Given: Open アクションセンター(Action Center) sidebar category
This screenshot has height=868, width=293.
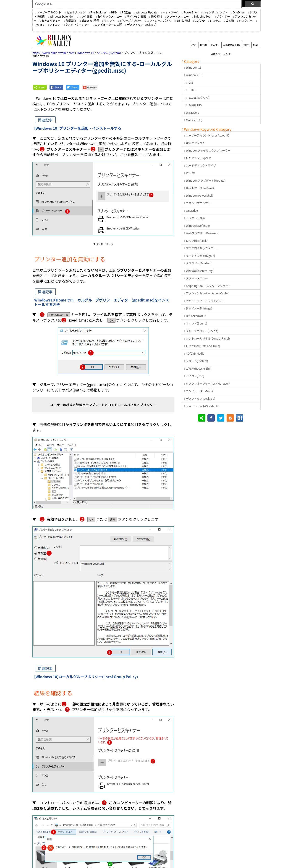Looking at the screenshot, I should click(220, 294).
